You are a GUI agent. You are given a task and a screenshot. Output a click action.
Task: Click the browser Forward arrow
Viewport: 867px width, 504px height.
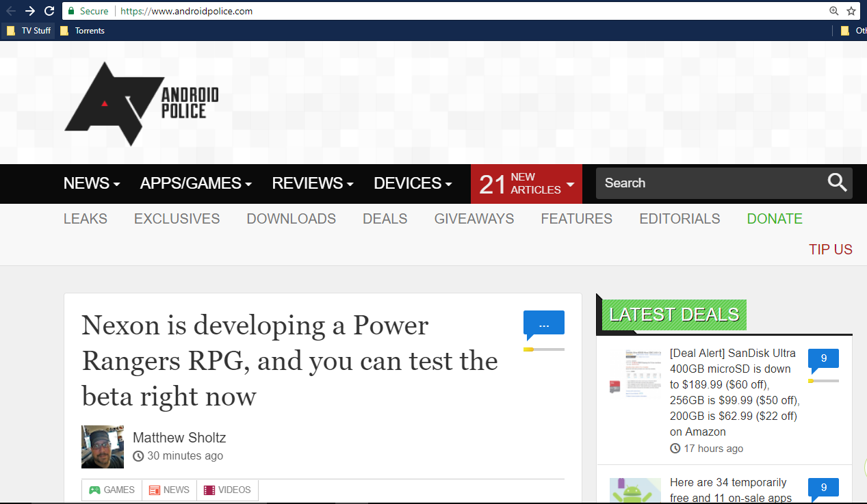pos(30,11)
